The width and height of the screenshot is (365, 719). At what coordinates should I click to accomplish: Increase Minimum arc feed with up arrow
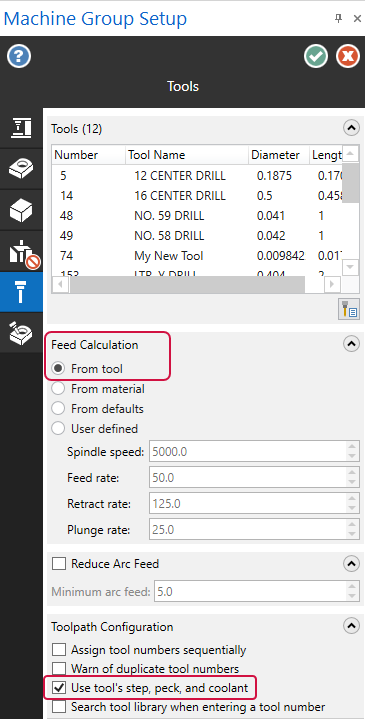tap(352, 587)
